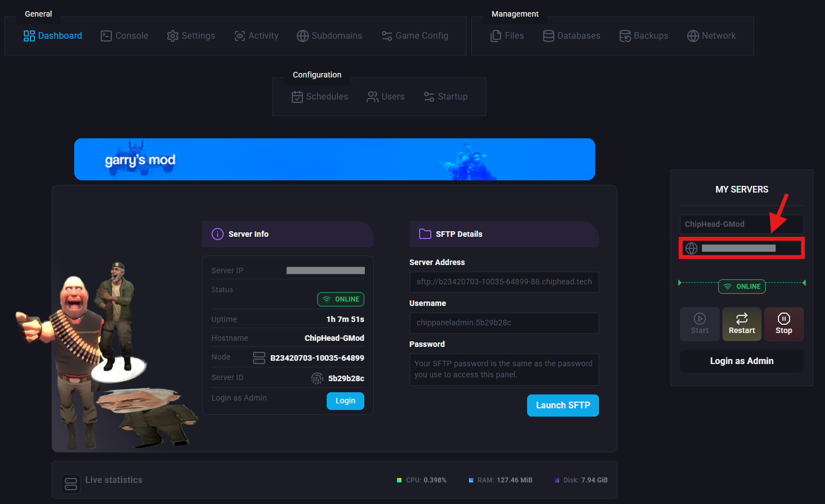Open the Schedules page

click(320, 97)
